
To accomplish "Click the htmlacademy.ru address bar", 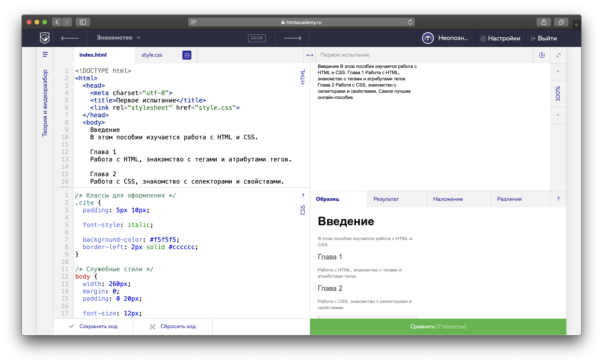I will pyautogui.click(x=301, y=22).
